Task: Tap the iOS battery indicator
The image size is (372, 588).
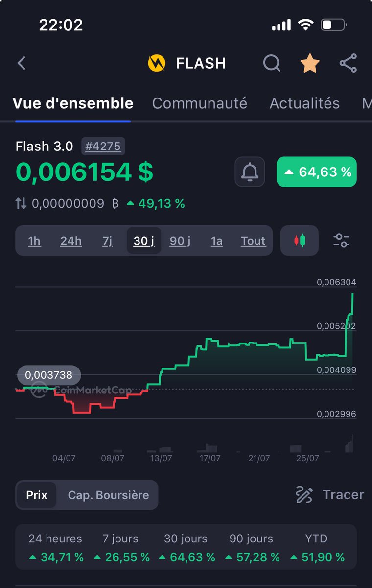Action: (334, 24)
